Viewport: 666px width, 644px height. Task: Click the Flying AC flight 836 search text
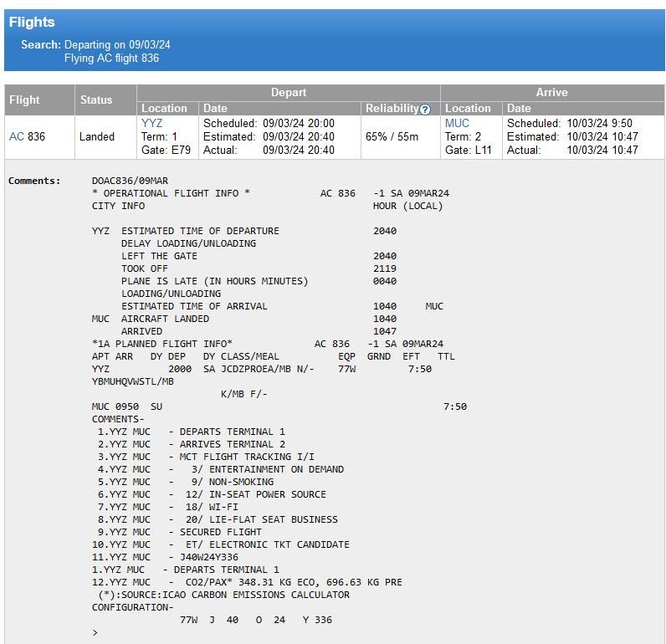[x=112, y=59]
